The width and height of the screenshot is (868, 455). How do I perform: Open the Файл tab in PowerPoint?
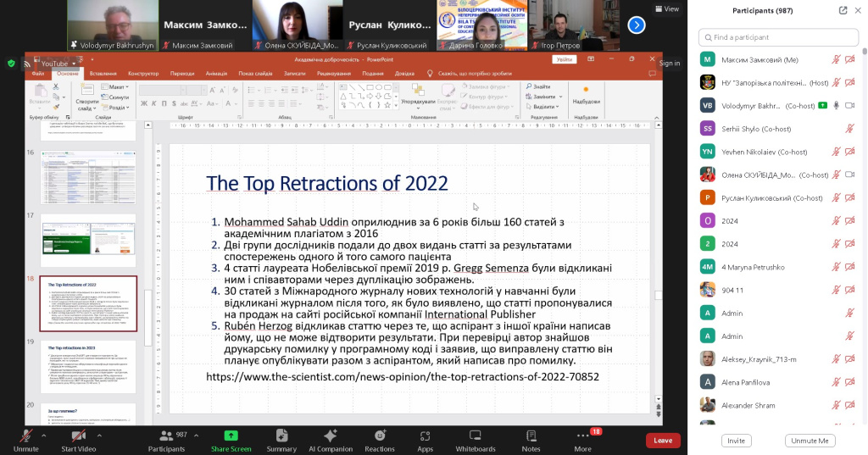pyautogui.click(x=38, y=73)
